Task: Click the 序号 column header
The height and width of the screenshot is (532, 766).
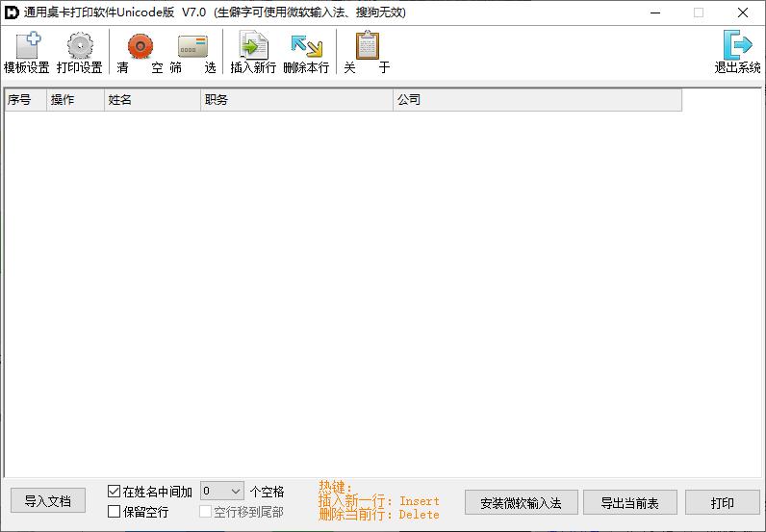Action: tap(25, 100)
